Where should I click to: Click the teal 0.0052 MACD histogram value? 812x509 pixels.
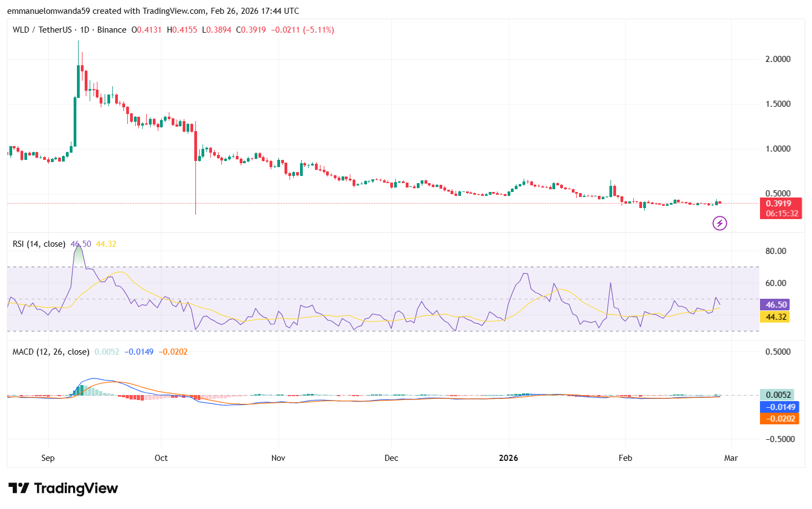click(778, 394)
